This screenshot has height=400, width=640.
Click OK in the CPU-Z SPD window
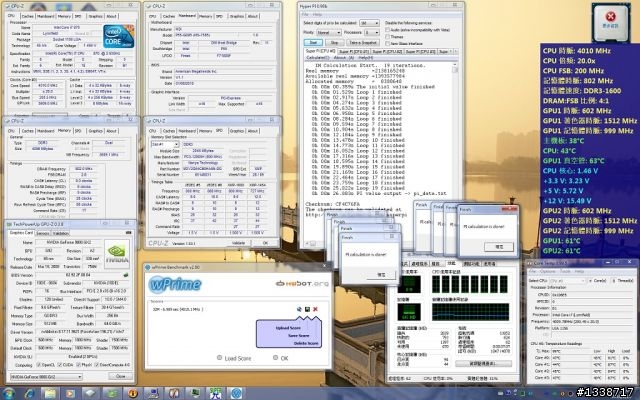click(265, 243)
